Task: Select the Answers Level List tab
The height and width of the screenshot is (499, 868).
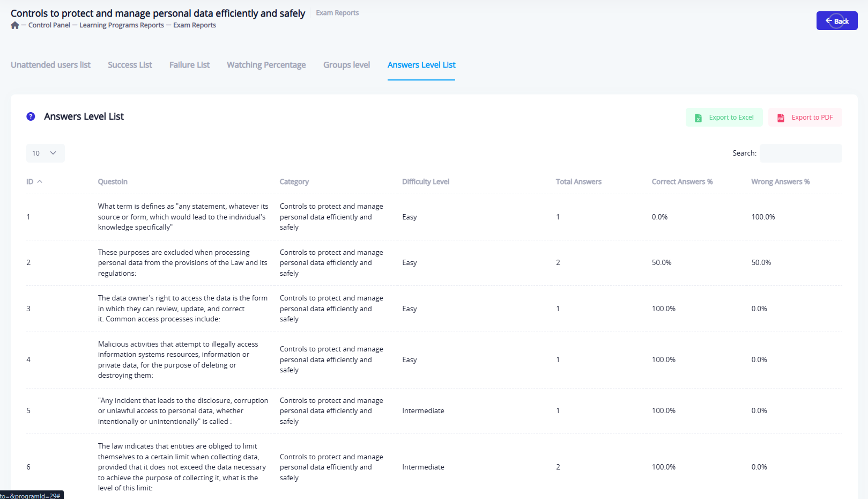Action: (x=421, y=65)
